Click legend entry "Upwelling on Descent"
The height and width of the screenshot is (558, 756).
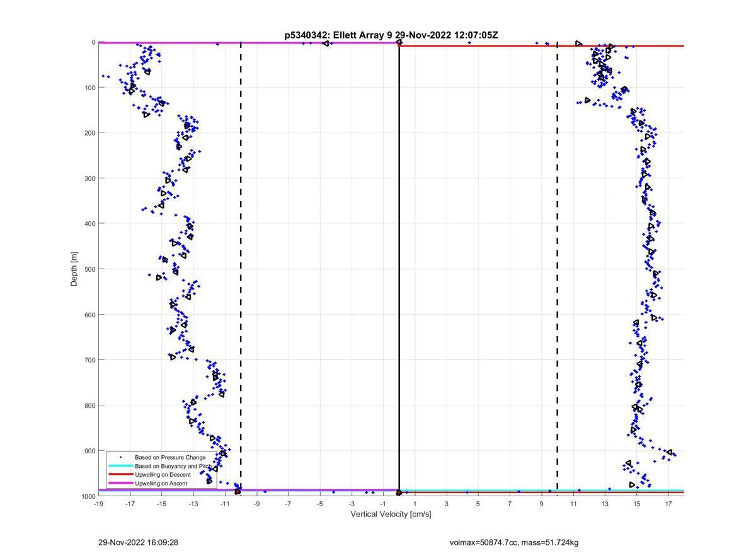163,475
